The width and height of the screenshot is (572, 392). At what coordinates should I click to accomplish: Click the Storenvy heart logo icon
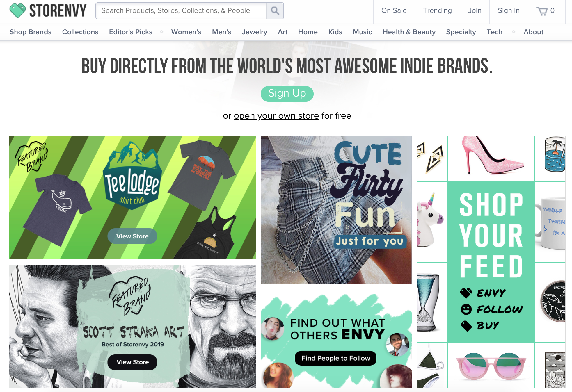17,10
